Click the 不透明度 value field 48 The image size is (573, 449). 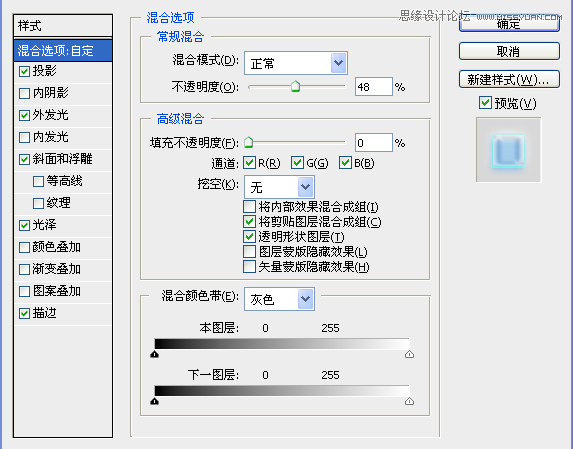(x=373, y=87)
